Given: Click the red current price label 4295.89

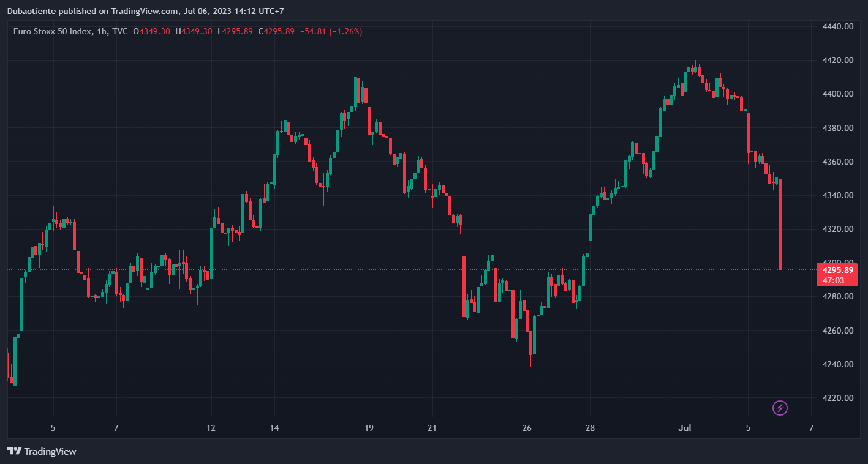Looking at the screenshot, I should (837, 270).
